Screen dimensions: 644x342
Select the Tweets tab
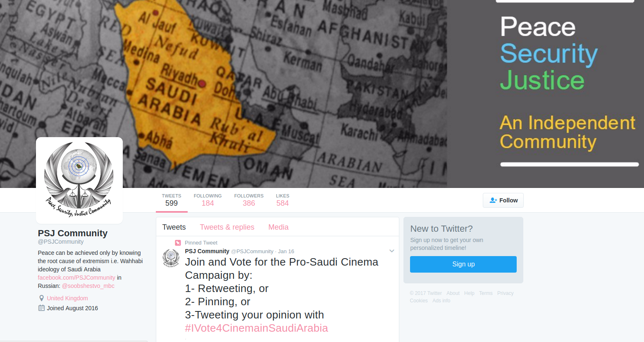pos(174,227)
